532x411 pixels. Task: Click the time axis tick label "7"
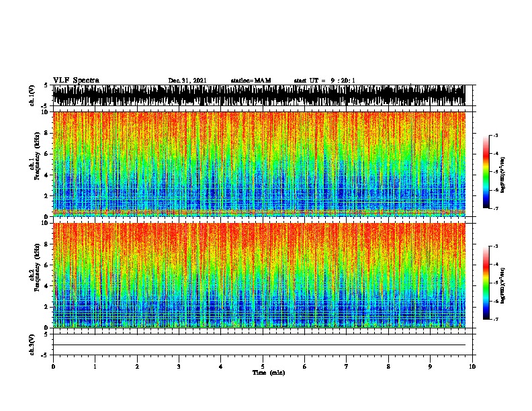[x=347, y=367]
